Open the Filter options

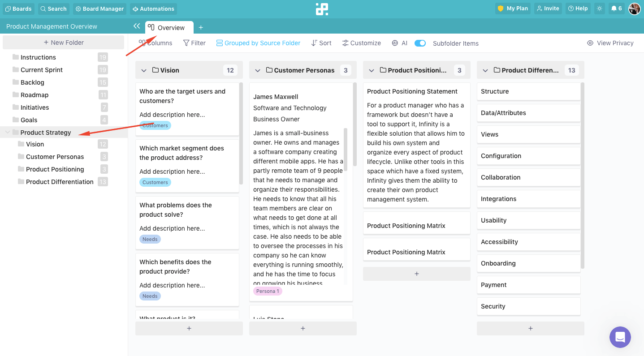point(194,43)
